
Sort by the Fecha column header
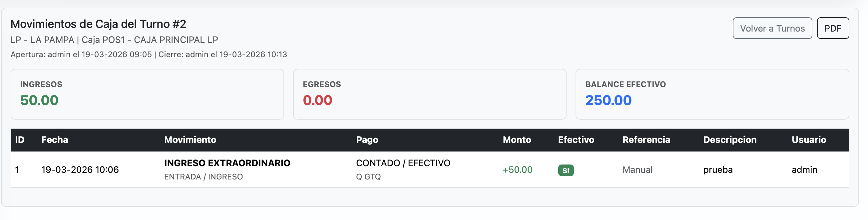click(x=54, y=139)
